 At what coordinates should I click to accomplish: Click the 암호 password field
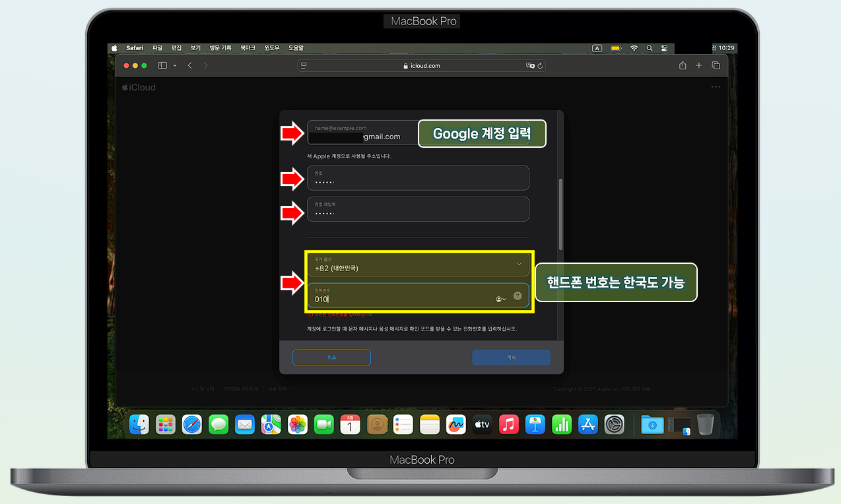(419, 178)
